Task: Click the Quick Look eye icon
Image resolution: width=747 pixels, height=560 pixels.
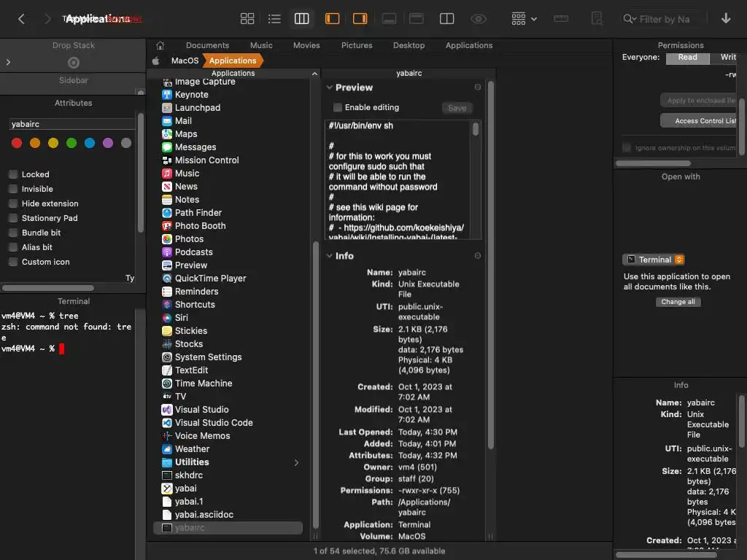Action: click(479, 19)
